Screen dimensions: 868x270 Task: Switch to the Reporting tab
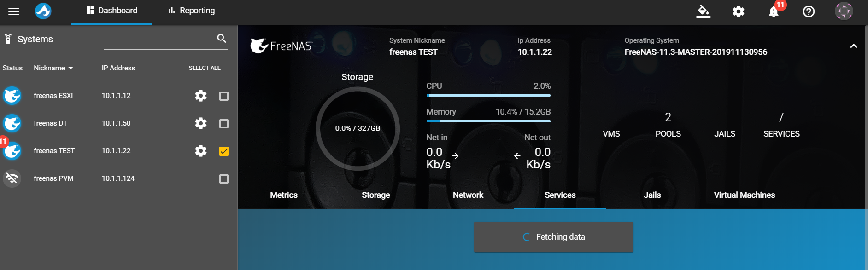[192, 11]
